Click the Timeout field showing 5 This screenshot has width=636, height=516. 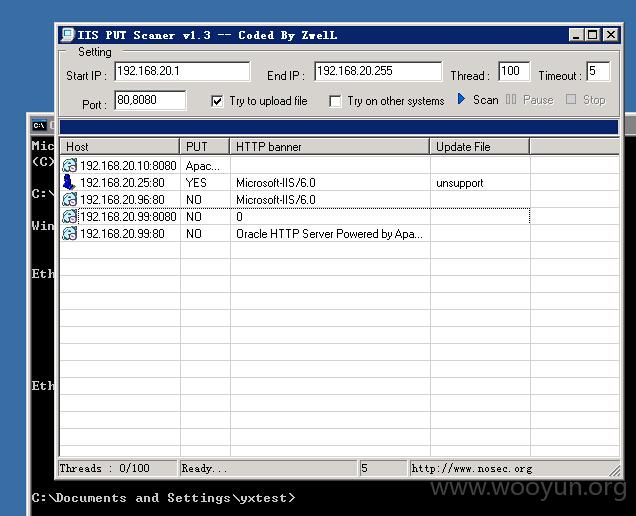pos(598,71)
